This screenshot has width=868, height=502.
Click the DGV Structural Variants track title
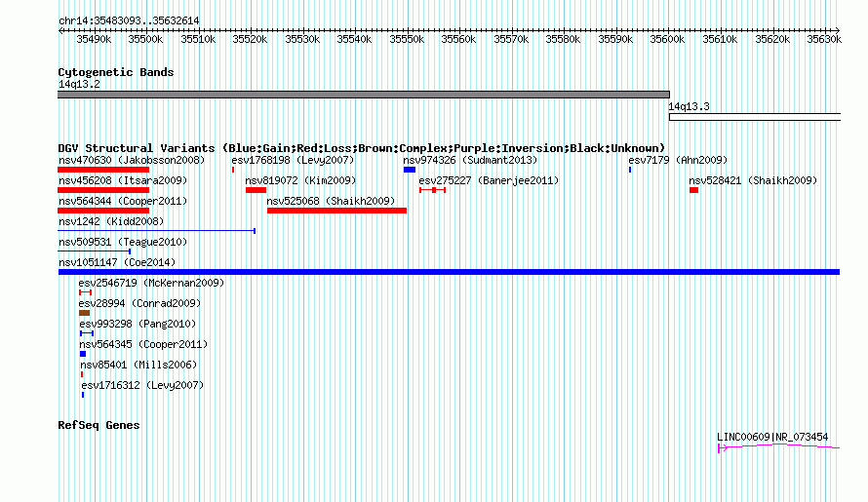(362, 148)
